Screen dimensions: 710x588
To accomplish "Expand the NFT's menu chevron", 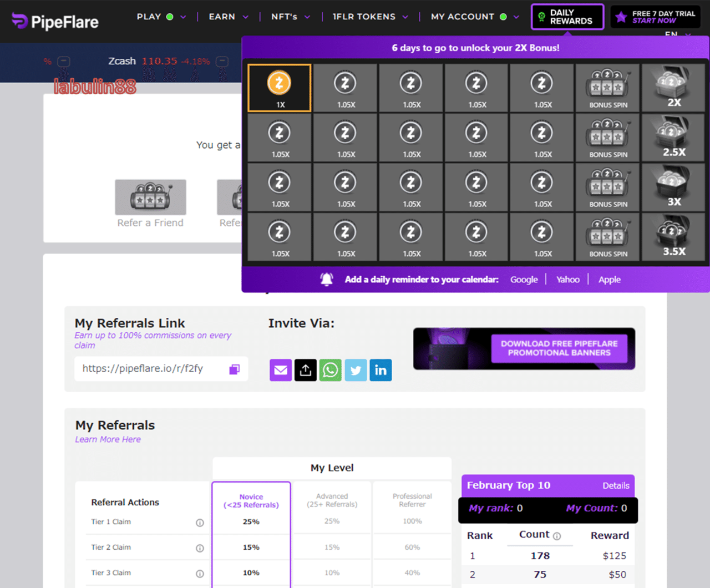I will click(307, 17).
